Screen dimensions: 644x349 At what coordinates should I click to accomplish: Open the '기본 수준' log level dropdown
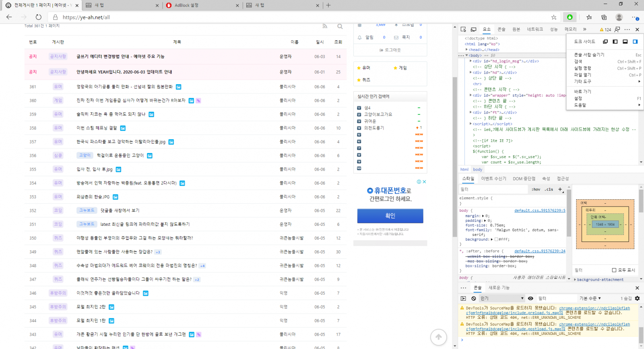coord(590,298)
